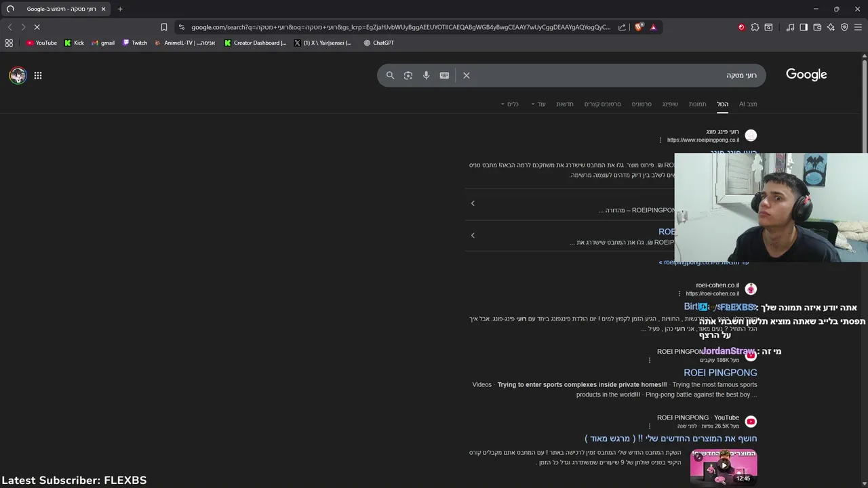Open the YouTube bookmark
Viewport: 868px width, 488px height.
point(41,43)
